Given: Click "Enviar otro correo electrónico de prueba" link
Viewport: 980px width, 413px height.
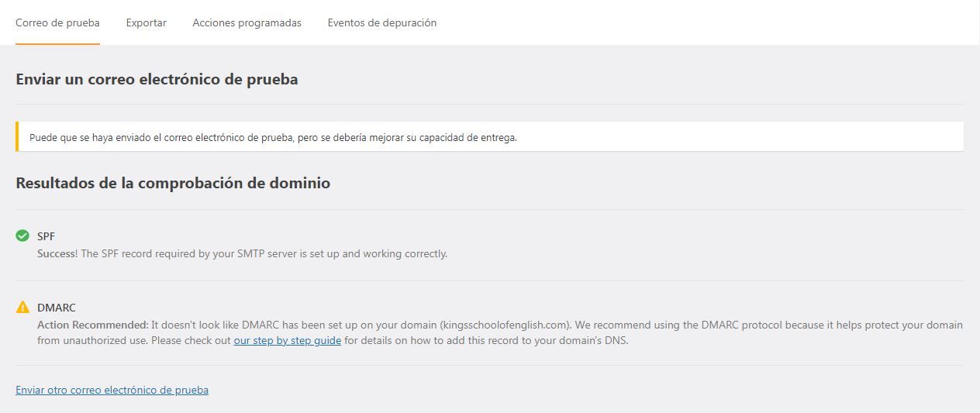Looking at the screenshot, I should point(112,390).
